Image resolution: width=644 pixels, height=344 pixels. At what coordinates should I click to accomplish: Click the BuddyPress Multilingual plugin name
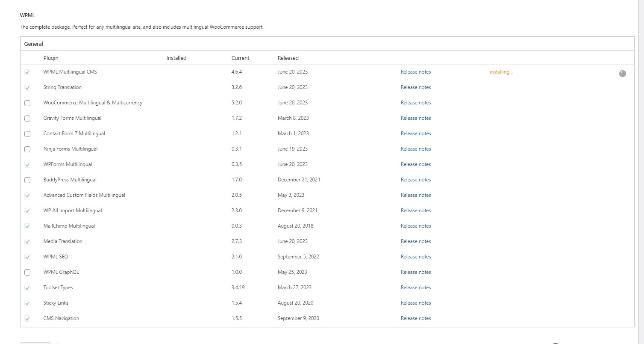[x=70, y=180]
